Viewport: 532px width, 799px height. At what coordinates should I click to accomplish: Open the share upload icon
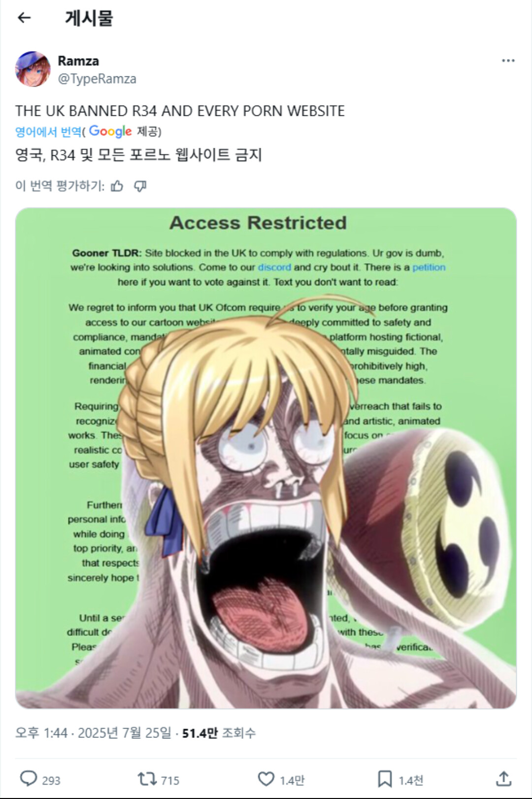(503, 779)
